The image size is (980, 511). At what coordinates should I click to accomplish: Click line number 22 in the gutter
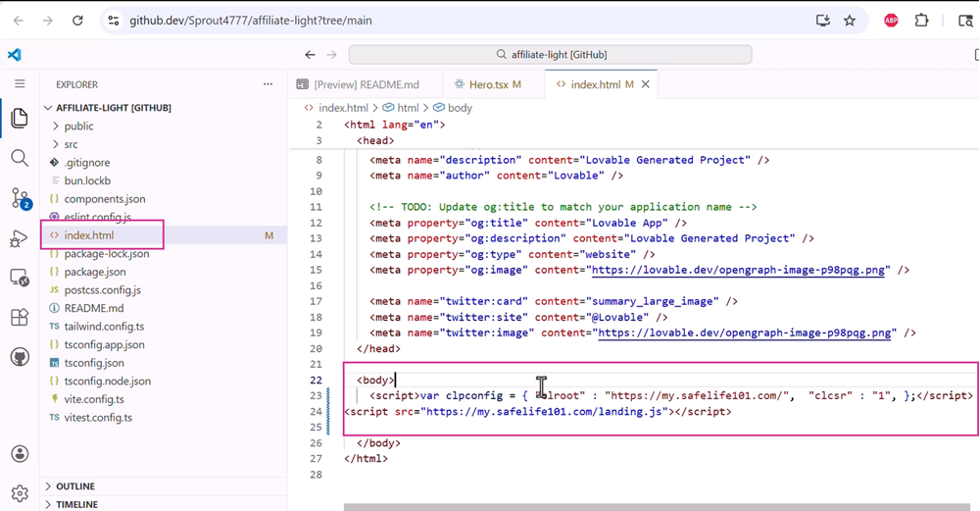pyautogui.click(x=317, y=380)
